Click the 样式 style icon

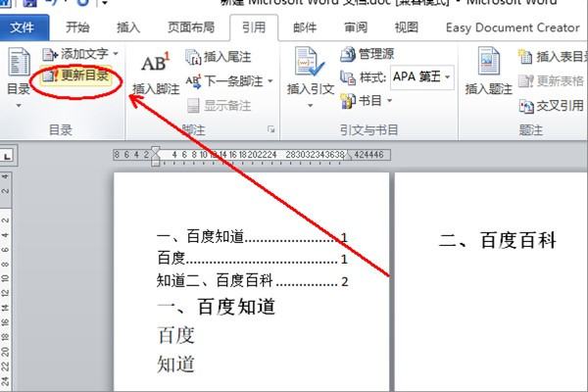(x=348, y=77)
